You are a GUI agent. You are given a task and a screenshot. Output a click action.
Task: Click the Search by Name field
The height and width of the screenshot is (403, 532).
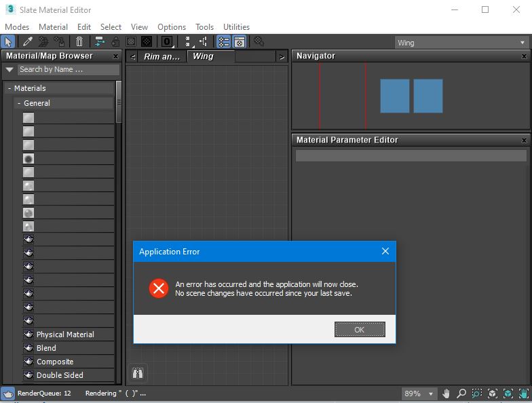click(68, 69)
